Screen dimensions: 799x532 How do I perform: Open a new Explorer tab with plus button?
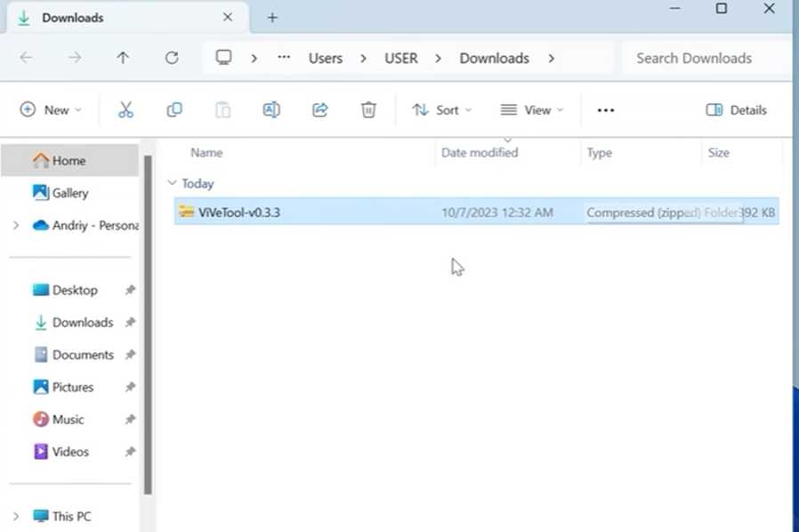tap(272, 17)
